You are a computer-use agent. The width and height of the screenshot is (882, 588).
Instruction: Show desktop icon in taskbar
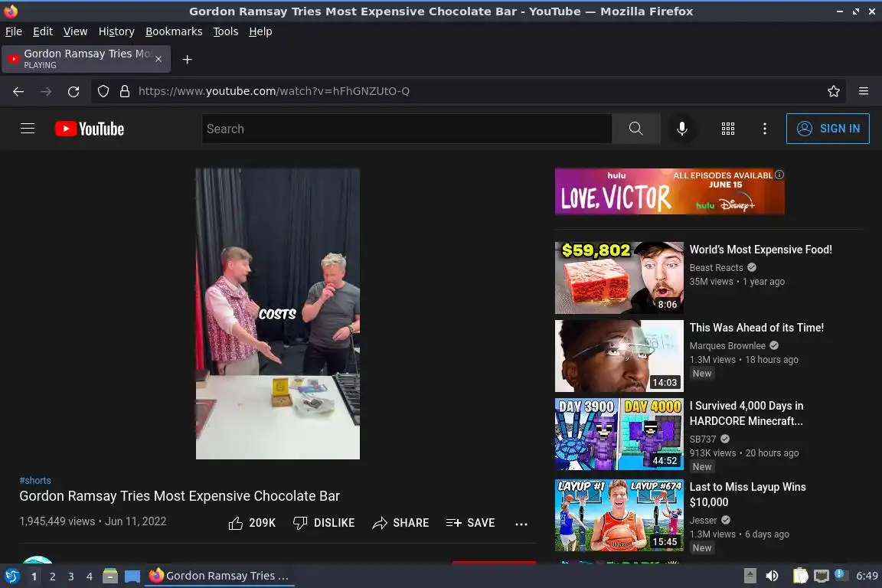(132, 577)
